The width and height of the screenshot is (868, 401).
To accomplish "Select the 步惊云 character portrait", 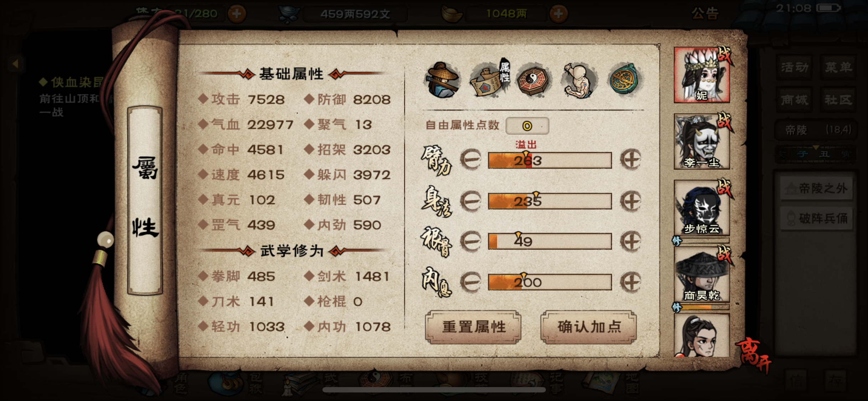I will 702,208.
